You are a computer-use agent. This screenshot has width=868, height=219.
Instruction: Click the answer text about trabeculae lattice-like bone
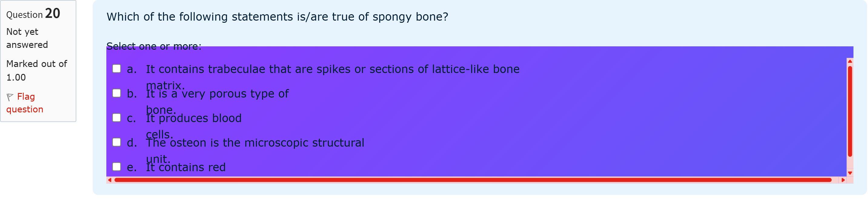pos(332,69)
